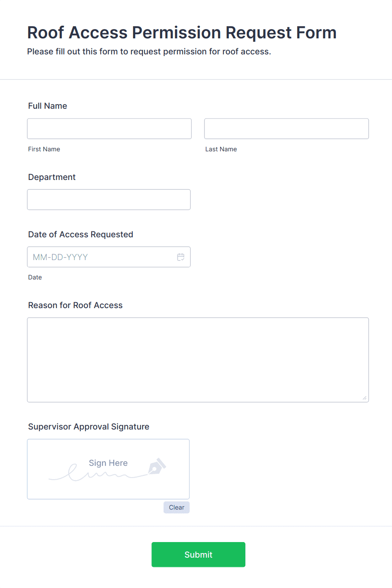The image size is (392, 588).
Task: Click the Date helper text under the date field
Action: pos(35,277)
